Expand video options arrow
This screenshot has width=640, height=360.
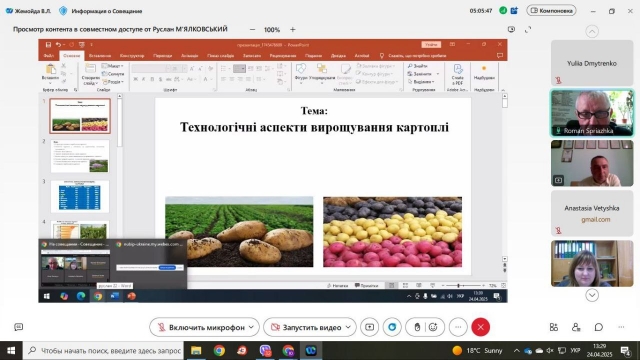click(348, 327)
